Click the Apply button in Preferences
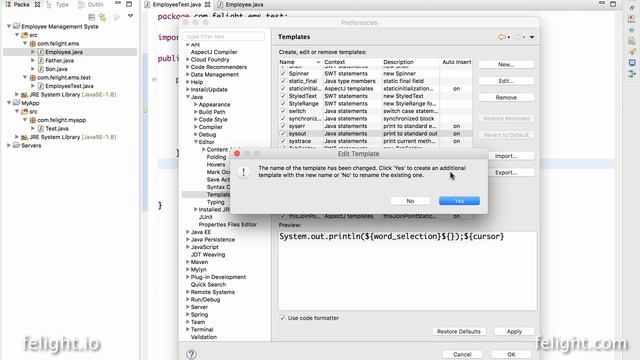The height and width of the screenshot is (360, 640). tap(514, 331)
